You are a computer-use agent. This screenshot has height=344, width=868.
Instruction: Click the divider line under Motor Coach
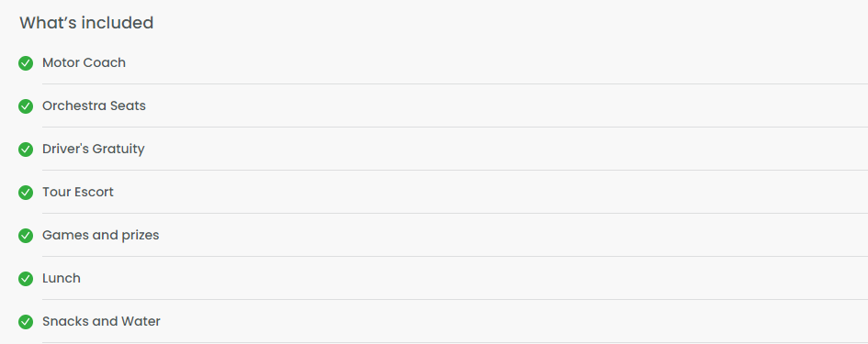point(455,84)
